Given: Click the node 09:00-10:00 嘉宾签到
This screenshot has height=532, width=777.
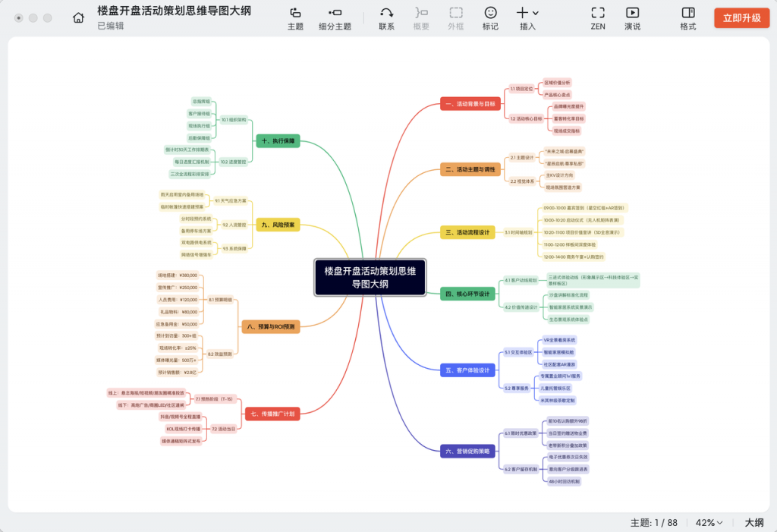Looking at the screenshot, I should pos(584,208).
